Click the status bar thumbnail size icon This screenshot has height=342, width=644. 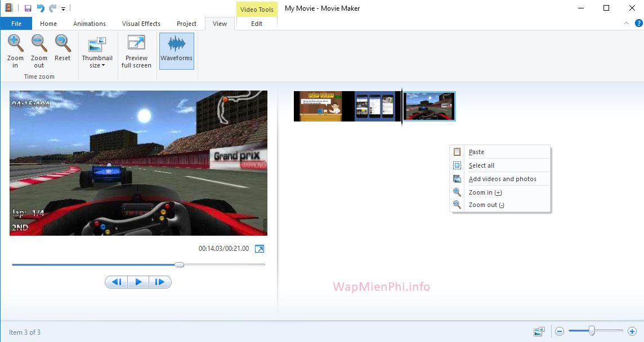(539, 331)
